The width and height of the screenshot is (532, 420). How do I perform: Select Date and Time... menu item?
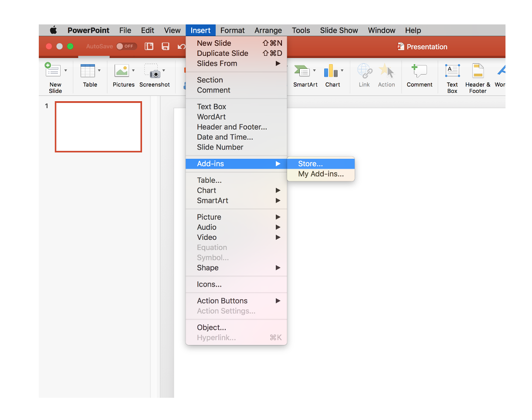pos(236,137)
